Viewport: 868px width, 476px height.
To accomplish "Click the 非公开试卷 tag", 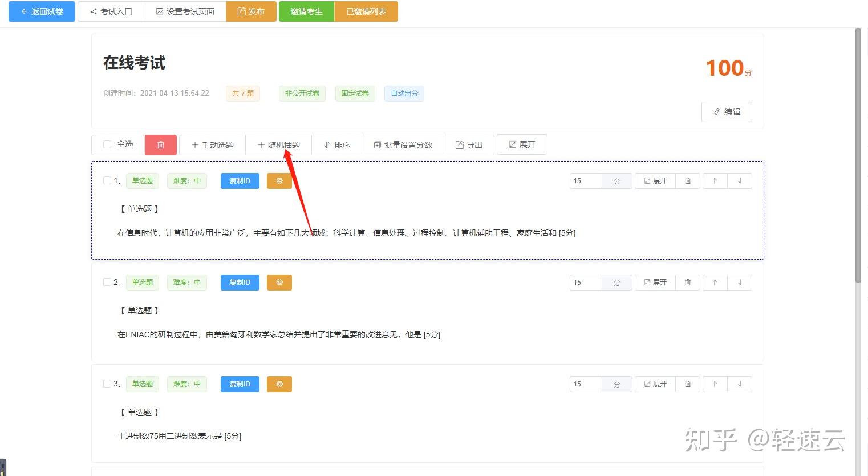I will 302,94.
